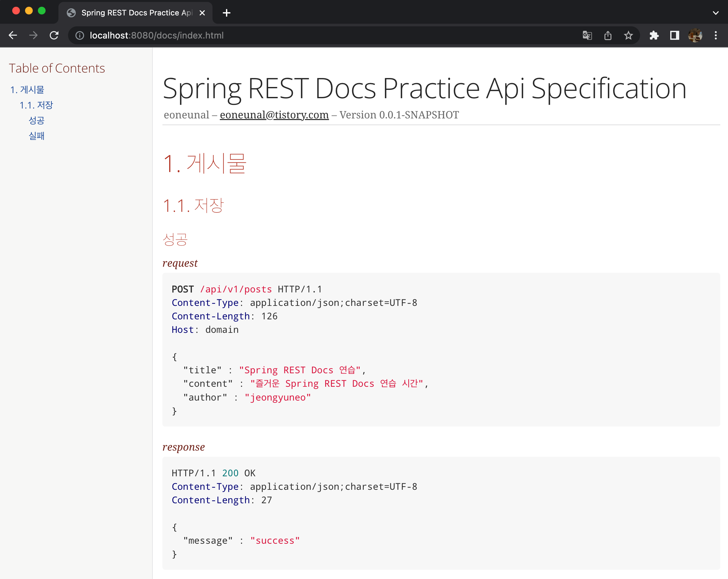Navigate to '실패' entry in sidebar

pyautogui.click(x=37, y=136)
